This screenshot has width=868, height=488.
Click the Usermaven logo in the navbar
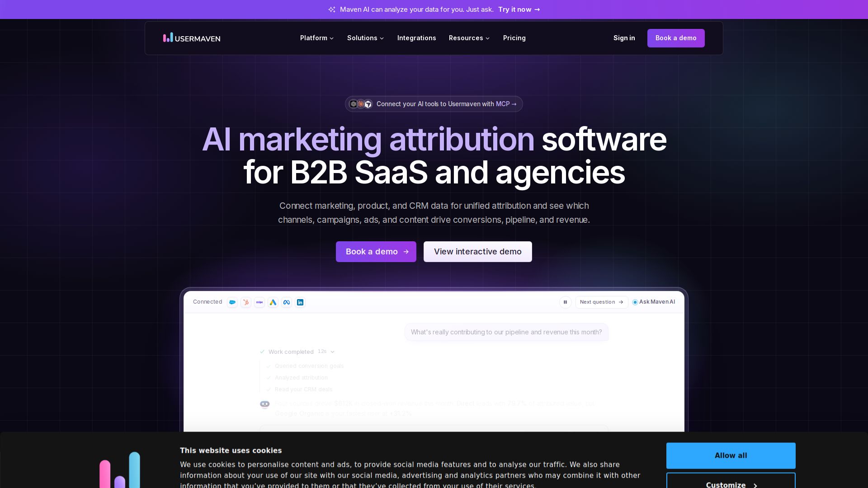(x=192, y=38)
